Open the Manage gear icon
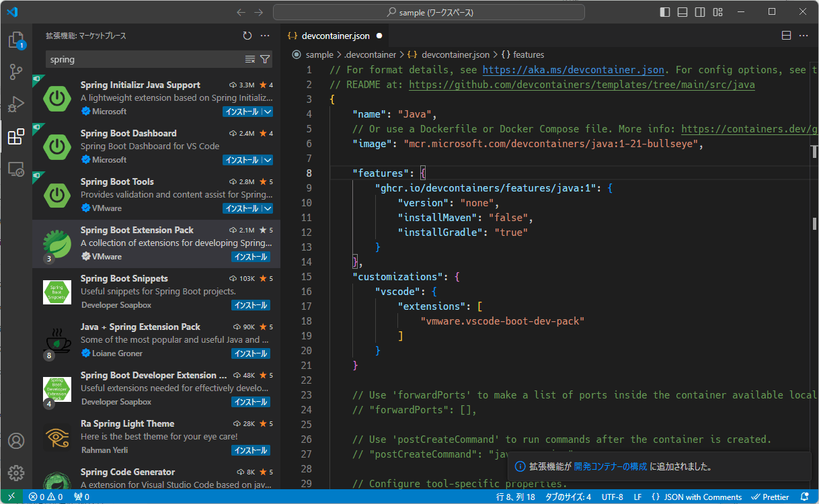The image size is (819, 504). tap(16, 473)
